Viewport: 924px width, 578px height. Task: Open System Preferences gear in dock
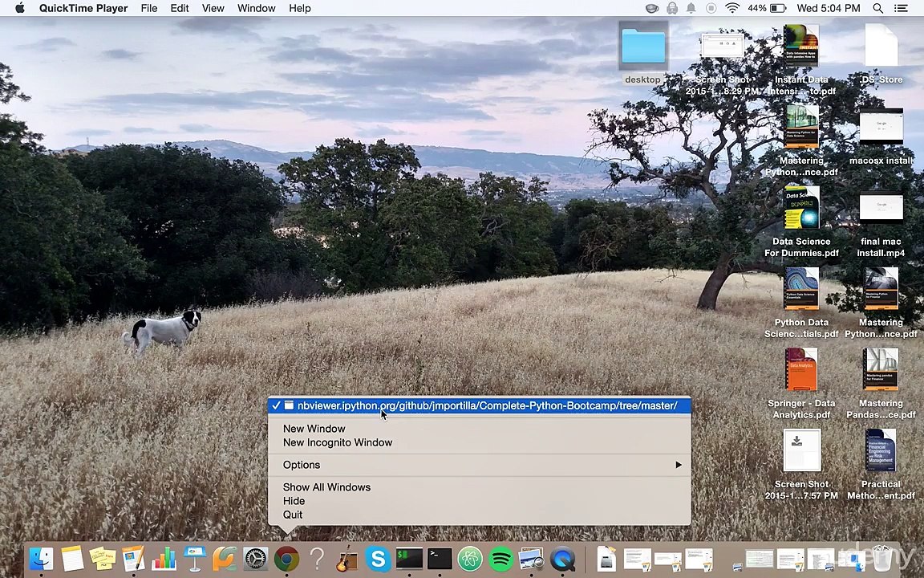point(256,559)
